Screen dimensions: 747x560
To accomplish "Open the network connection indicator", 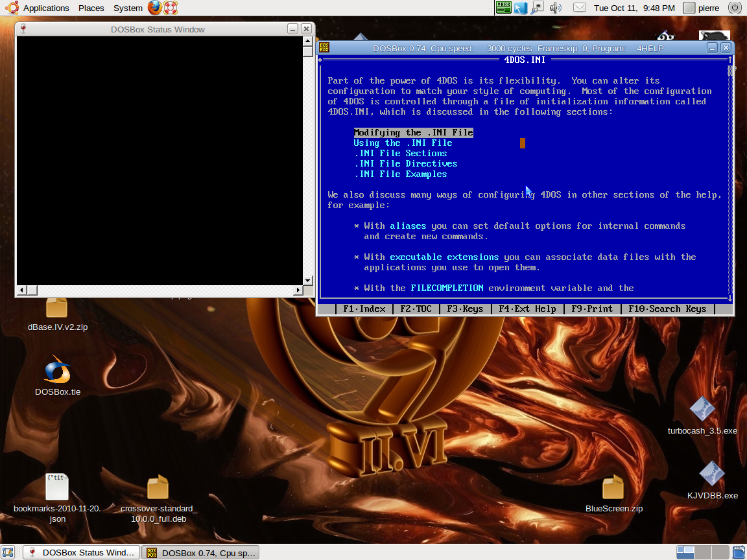I will 538,8.
